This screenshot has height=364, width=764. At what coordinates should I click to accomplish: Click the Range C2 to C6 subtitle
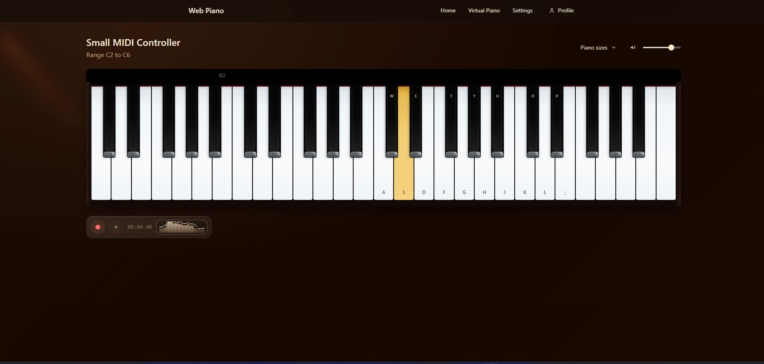coord(108,55)
